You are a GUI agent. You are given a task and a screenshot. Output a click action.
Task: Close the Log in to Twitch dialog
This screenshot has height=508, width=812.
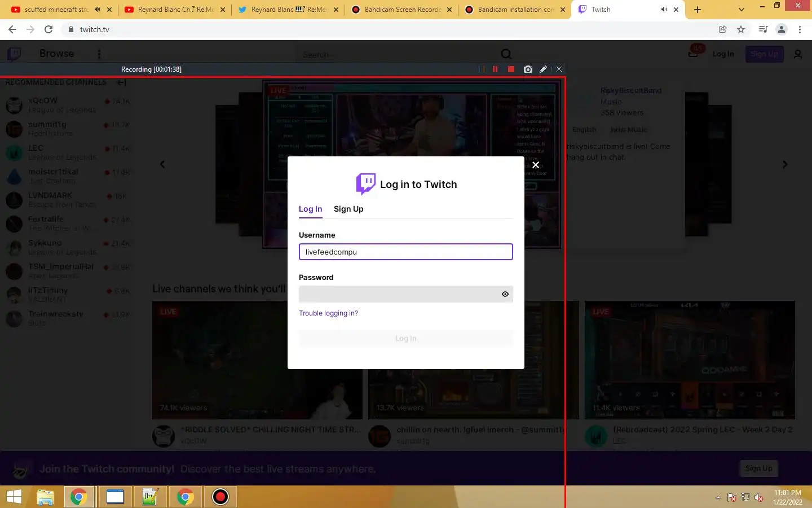536,165
